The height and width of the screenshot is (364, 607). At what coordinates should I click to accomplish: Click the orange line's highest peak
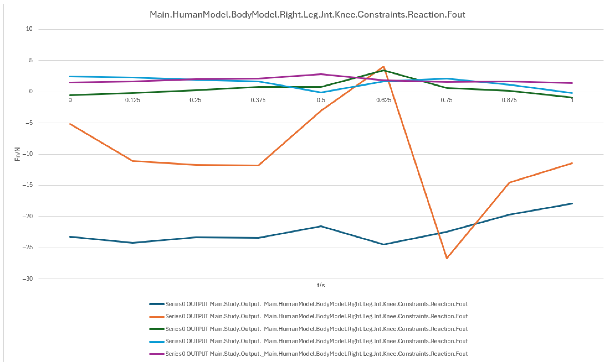pos(384,66)
